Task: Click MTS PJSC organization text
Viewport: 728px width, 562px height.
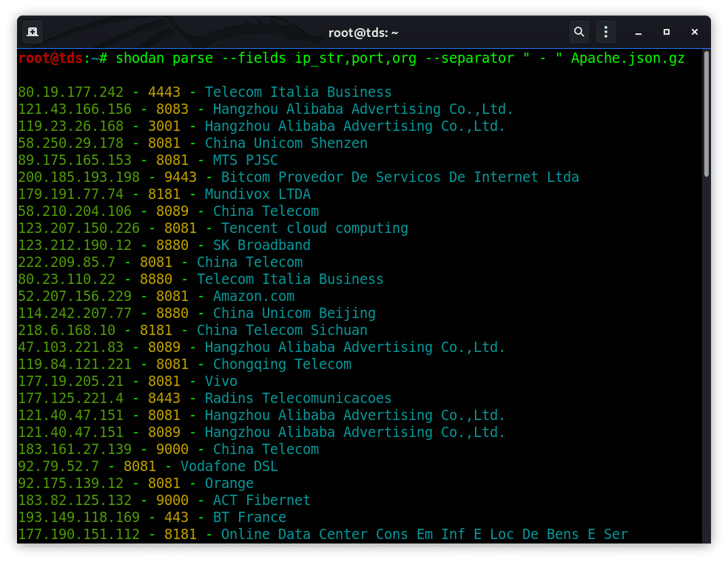Action: tap(245, 160)
